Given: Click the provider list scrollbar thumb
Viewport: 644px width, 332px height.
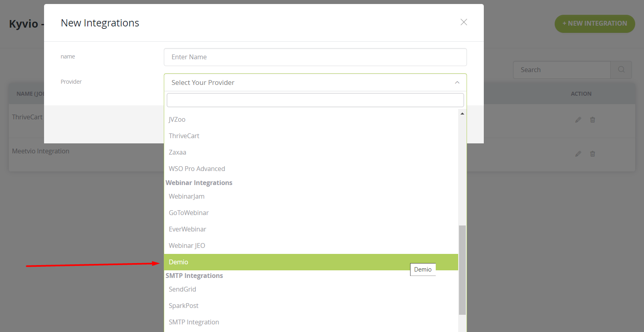Looking at the screenshot, I should pyautogui.click(x=462, y=270).
